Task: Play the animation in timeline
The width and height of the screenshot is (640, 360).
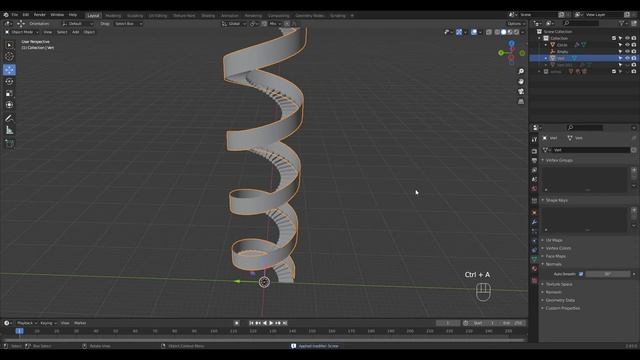Action: [271, 323]
